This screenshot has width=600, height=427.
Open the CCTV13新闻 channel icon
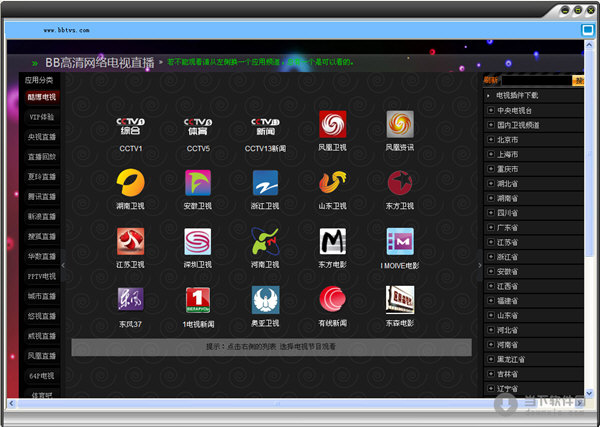click(x=265, y=126)
